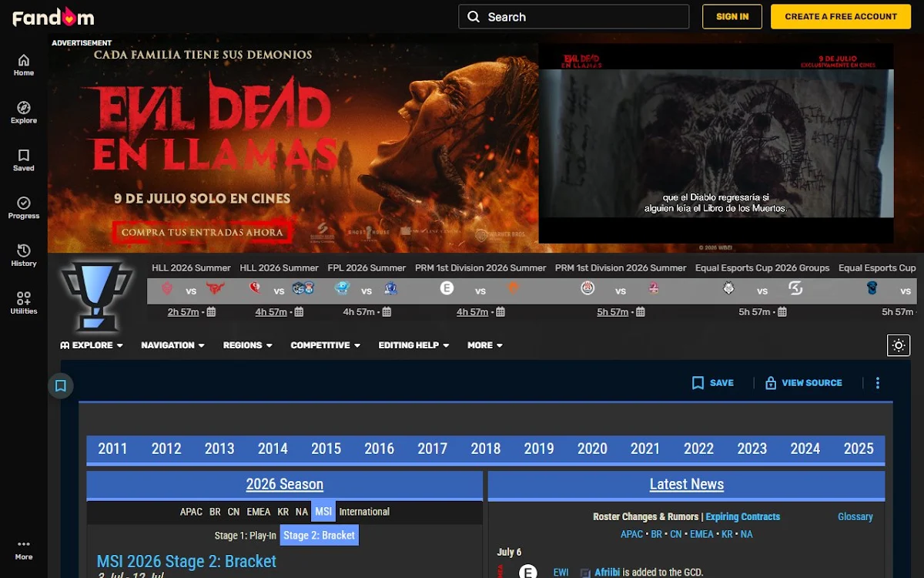Select the 2016 year tab

(379, 449)
